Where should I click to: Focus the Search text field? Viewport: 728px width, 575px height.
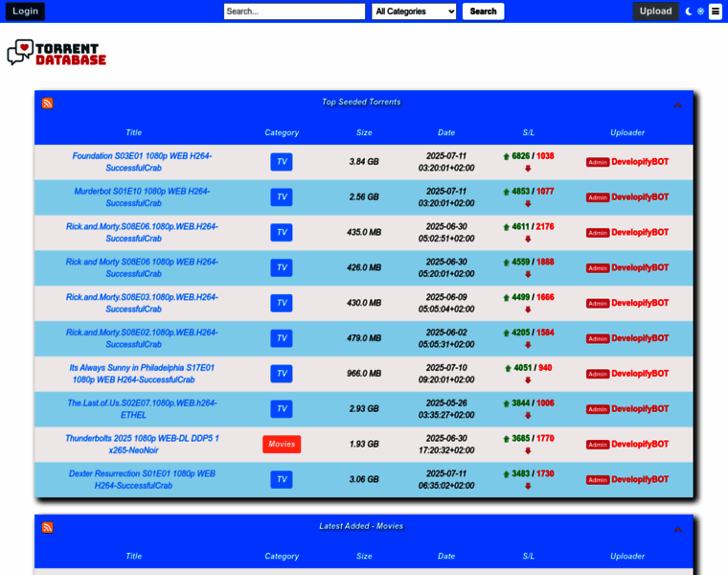(294, 11)
